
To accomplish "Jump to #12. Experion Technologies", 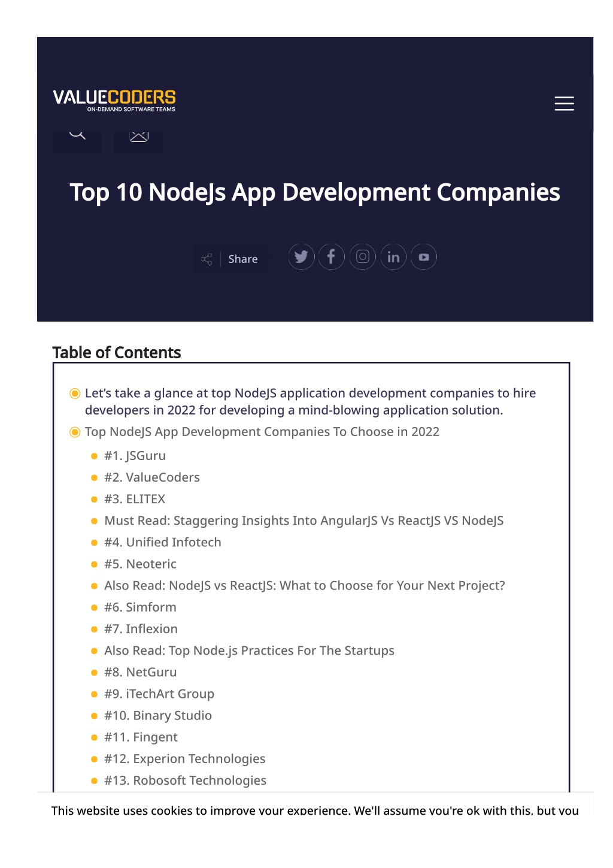I will (185, 758).
